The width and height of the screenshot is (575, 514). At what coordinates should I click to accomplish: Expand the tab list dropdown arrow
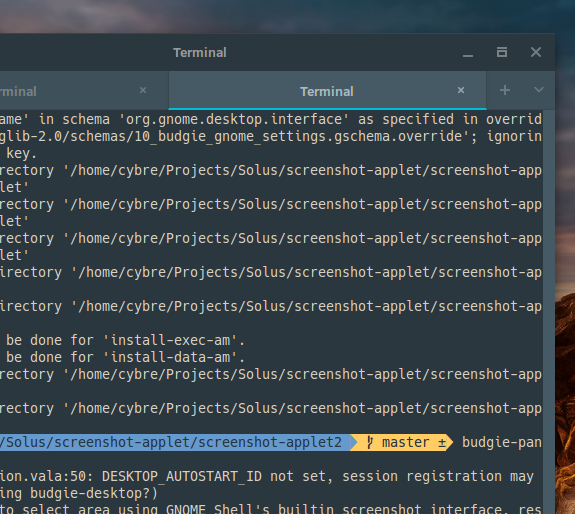click(539, 90)
